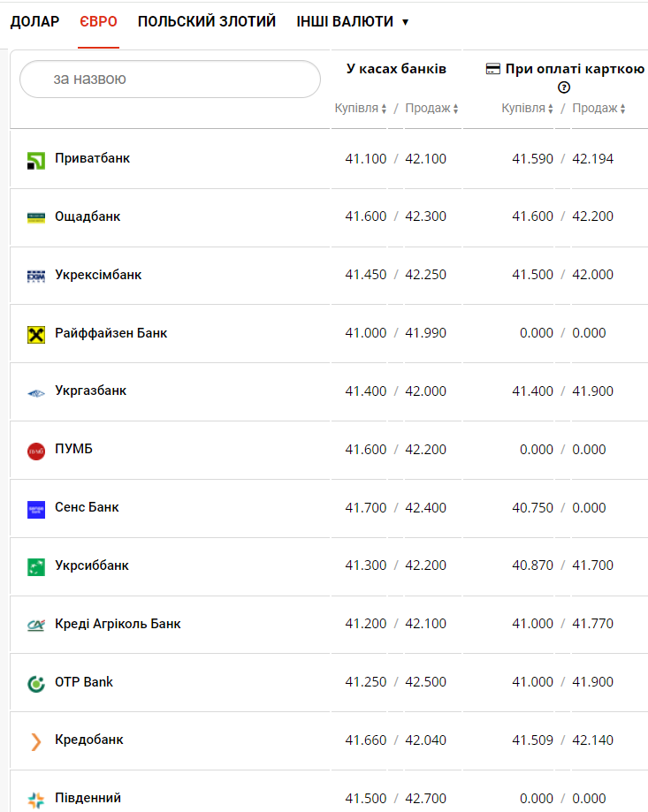Open the Укрексімбанк link
This screenshot has width=648, height=812.
coord(98,275)
